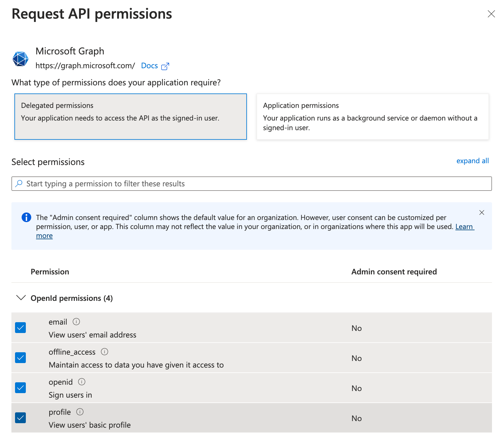Click the info icon next to email permission
504x440 pixels.
pos(76,321)
